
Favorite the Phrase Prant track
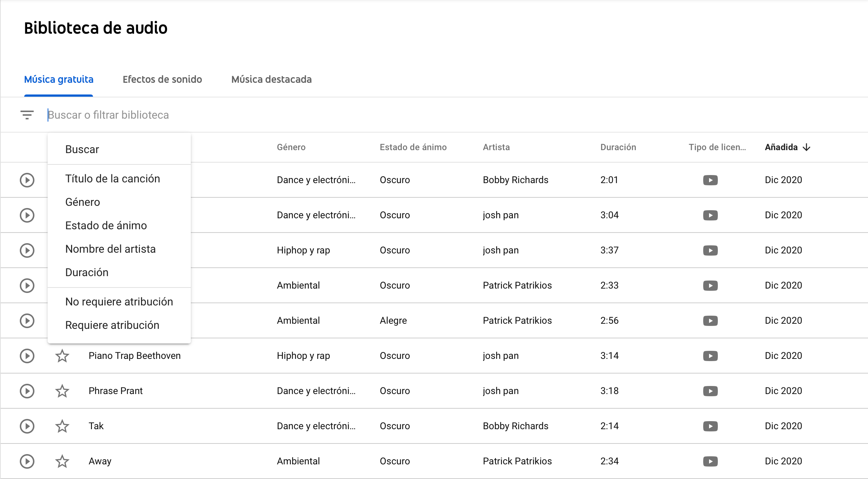click(62, 391)
